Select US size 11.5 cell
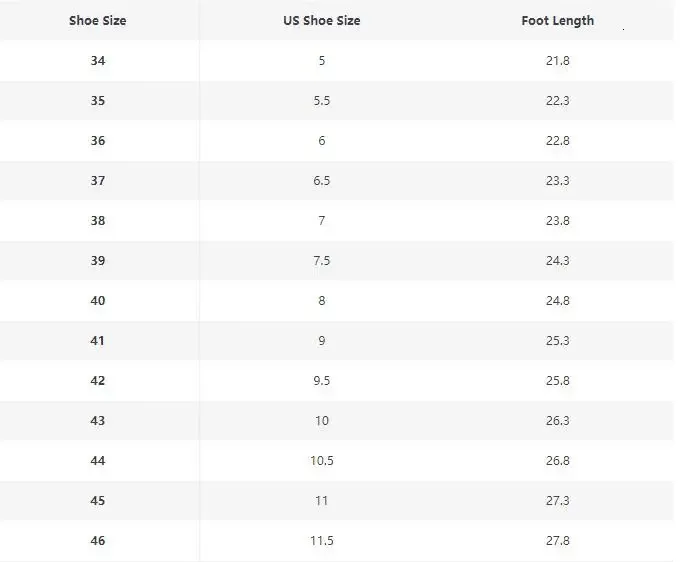This screenshot has width=680, height=562. pos(322,541)
